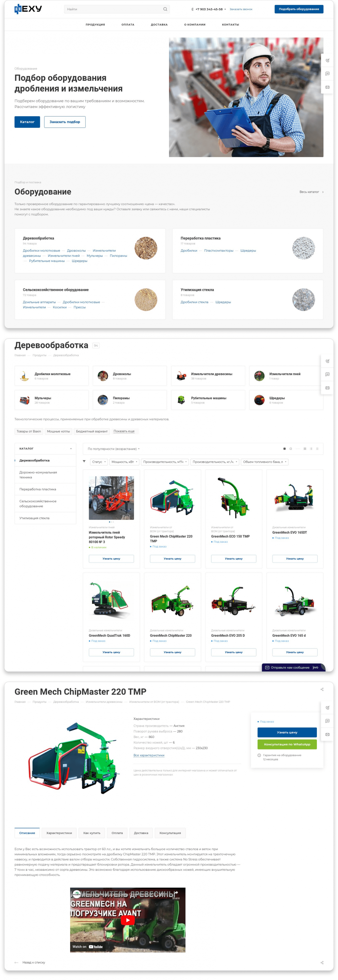Click the mail icon on the ChipMaster product page
This screenshot has height=980, width=338.
click(327, 734)
